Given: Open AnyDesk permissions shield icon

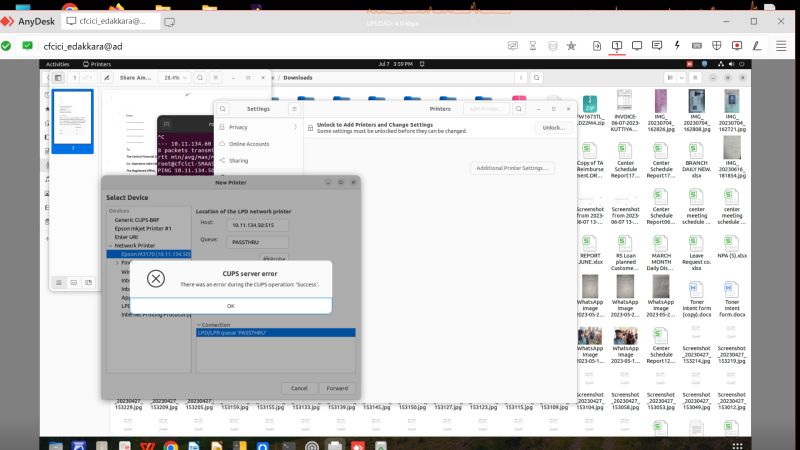Looking at the screenshot, I should click(717, 46).
